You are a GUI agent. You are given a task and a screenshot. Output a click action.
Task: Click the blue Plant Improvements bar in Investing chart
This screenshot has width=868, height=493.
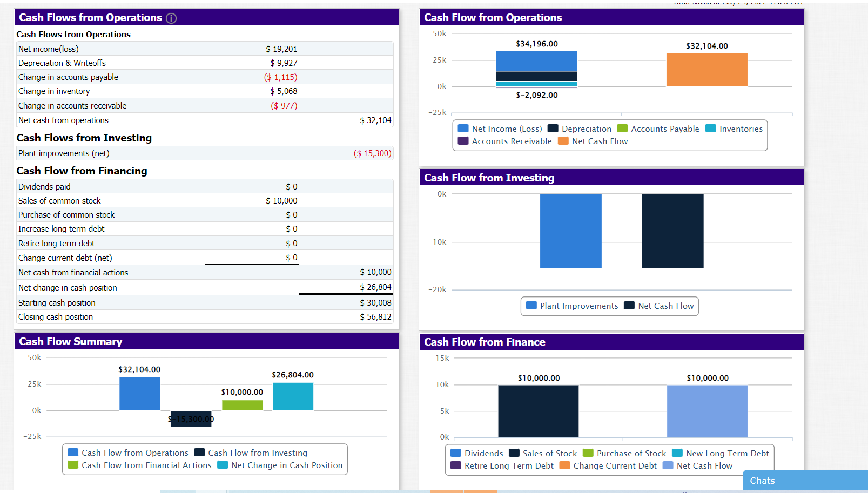570,231
